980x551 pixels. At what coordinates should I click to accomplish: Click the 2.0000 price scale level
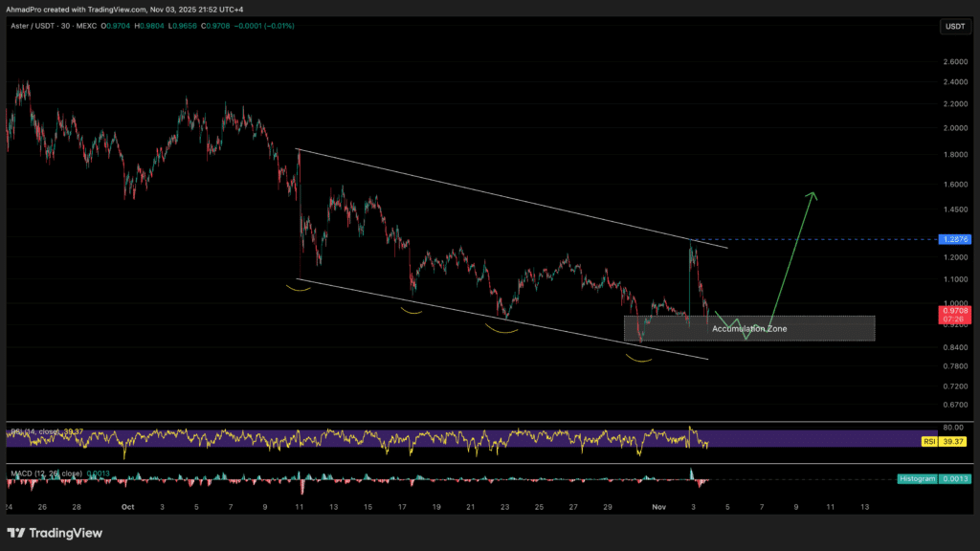tap(953, 128)
